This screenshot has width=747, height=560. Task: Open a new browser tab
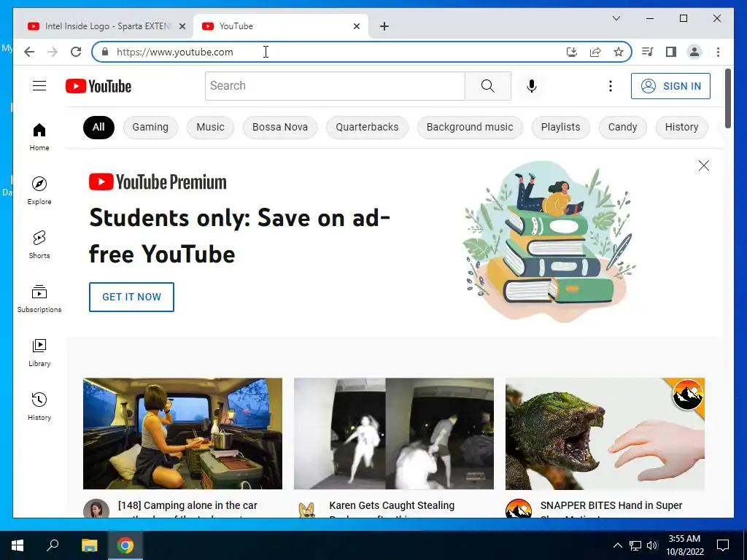384,26
